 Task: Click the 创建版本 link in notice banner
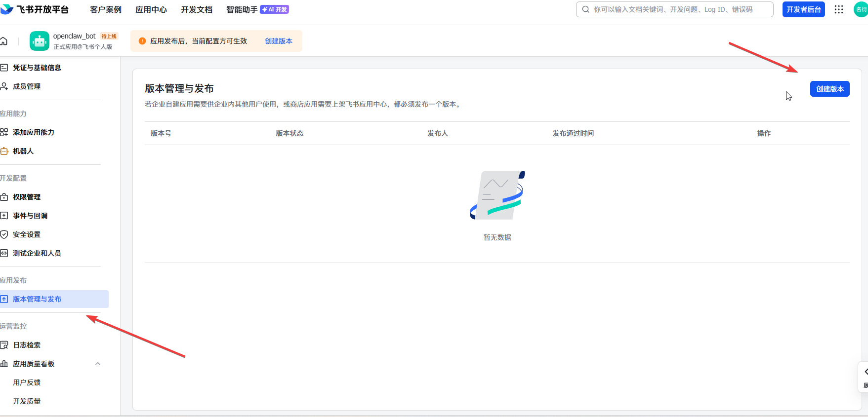click(279, 41)
